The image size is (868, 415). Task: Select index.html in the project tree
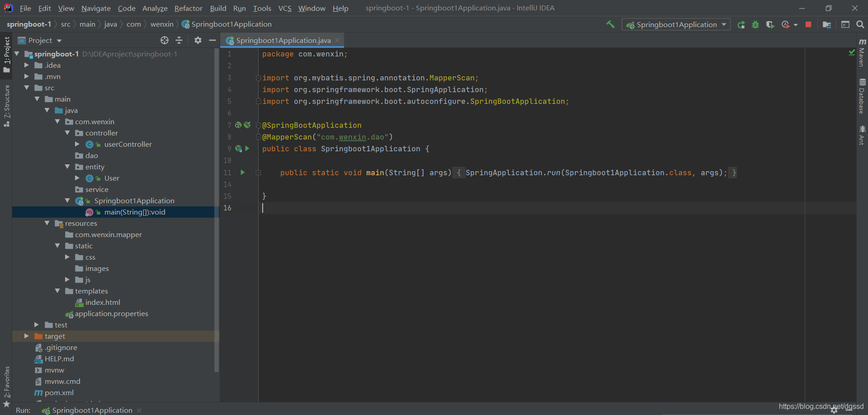tap(103, 302)
